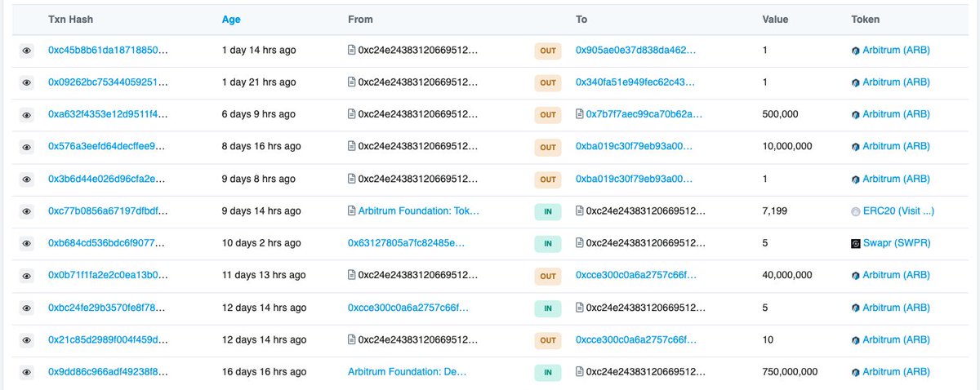The image size is (980, 390).
Task: Click the Arbitrum logo in the 40,000,000 row
Action: coord(856,276)
